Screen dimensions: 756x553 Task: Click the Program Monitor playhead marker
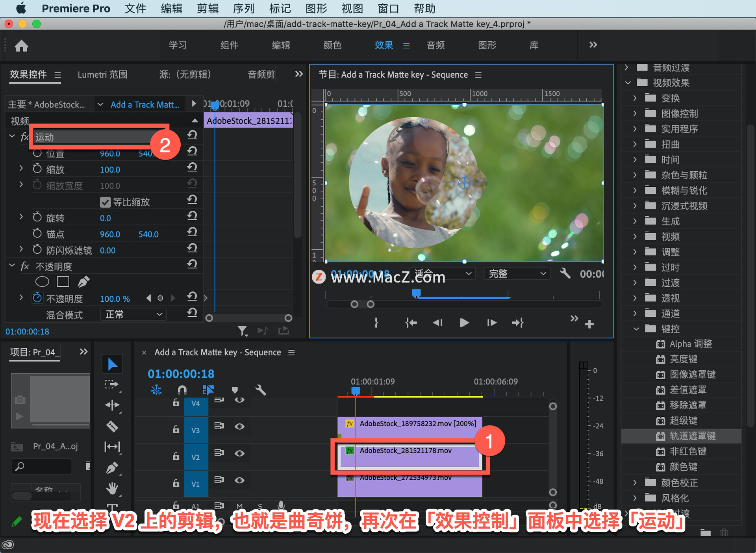pyautogui.click(x=416, y=293)
